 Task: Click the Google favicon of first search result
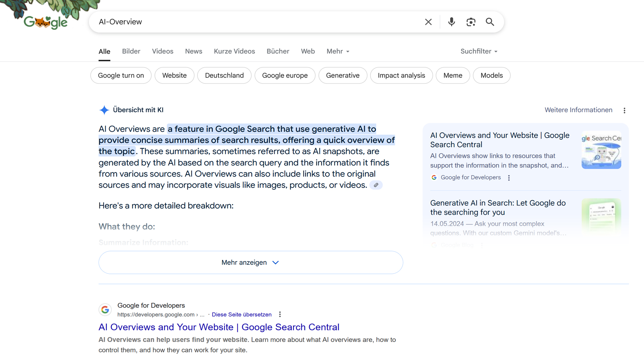(x=105, y=309)
